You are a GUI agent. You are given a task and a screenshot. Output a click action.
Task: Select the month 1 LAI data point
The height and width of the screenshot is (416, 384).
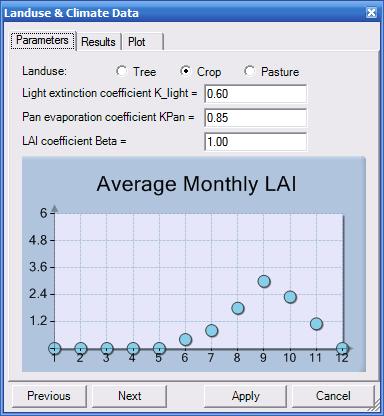54,349
